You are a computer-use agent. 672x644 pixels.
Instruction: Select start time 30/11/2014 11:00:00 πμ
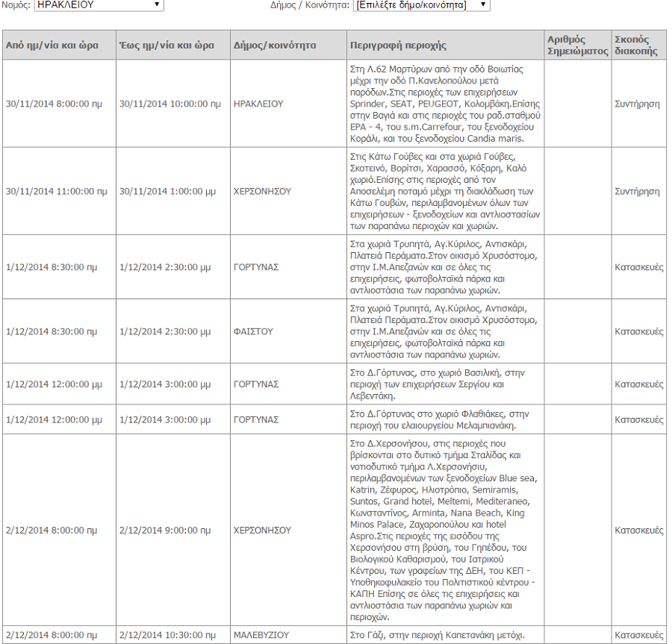click(x=56, y=192)
